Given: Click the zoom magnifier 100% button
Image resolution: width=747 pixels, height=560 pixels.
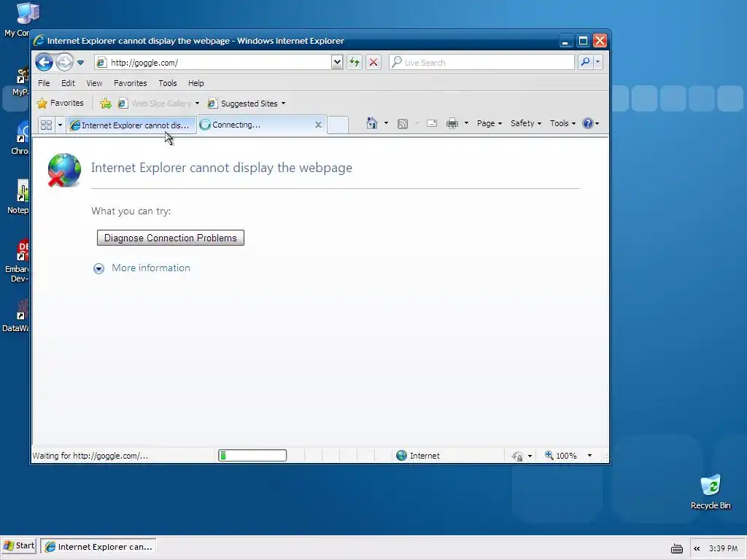Looking at the screenshot, I should pos(561,456).
